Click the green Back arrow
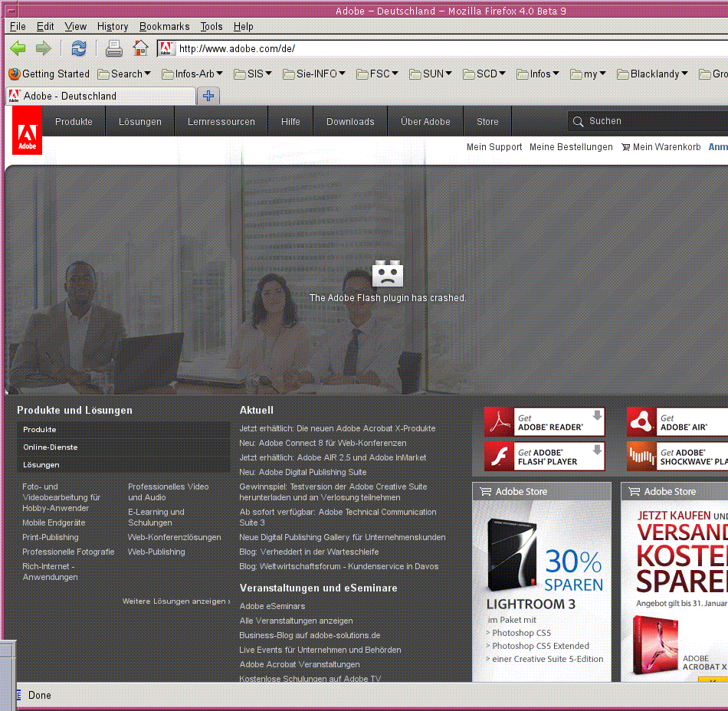 pyautogui.click(x=18, y=48)
